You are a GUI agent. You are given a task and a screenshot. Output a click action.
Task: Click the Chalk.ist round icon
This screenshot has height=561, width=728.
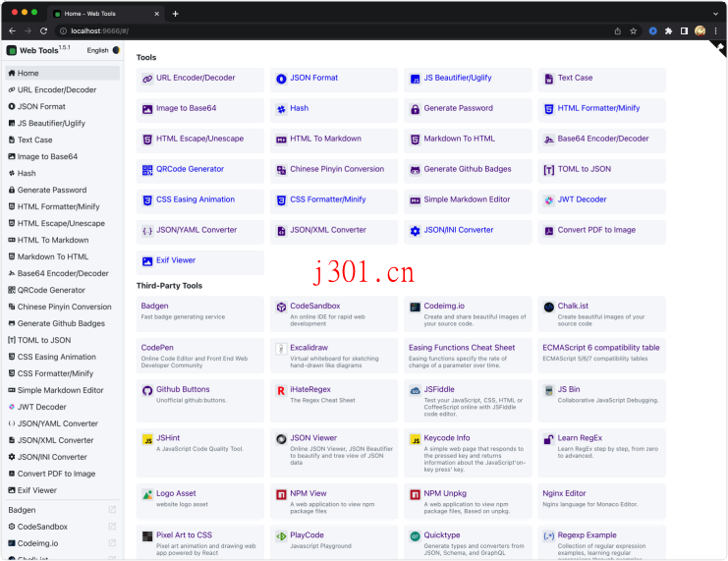[549, 307]
